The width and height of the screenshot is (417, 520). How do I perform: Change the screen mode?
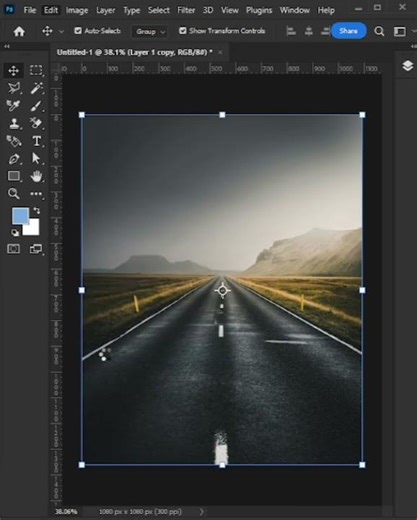[36, 249]
